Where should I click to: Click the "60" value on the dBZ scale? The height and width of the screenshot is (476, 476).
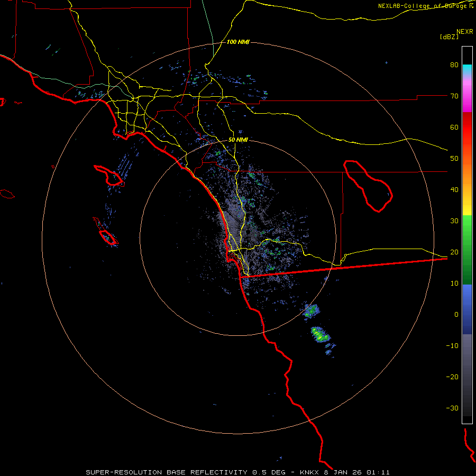click(454, 127)
